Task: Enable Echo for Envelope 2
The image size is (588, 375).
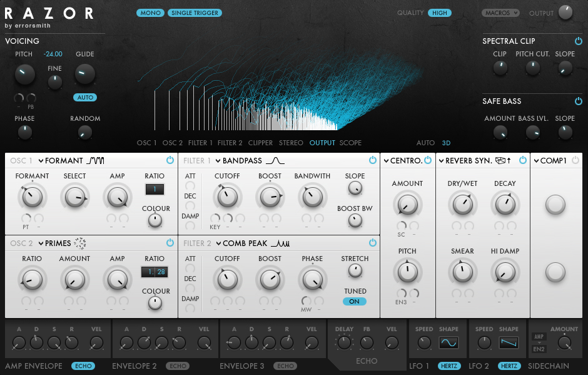Action: pyautogui.click(x=177, y=366)
